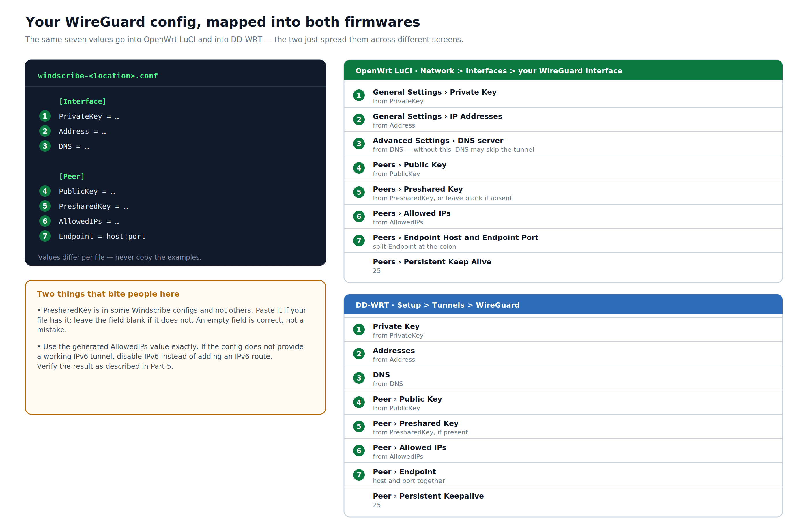Click the PresharedKey warning bullet

pos(172,320)
